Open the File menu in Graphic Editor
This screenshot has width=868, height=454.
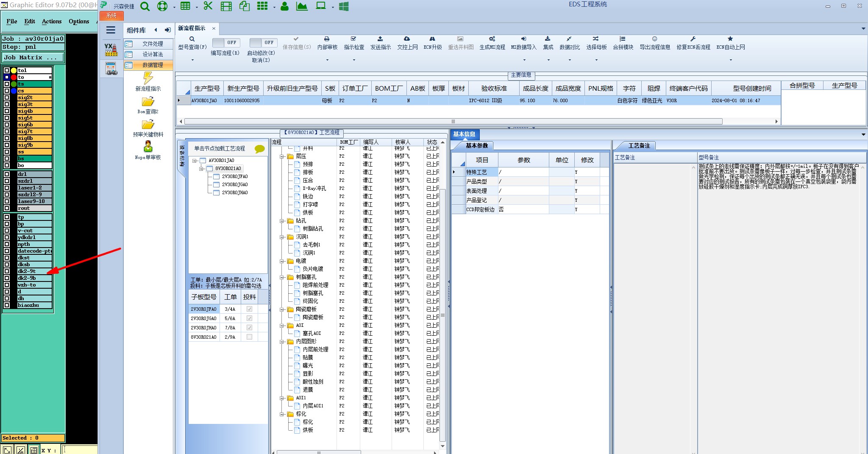pos(12,21)
